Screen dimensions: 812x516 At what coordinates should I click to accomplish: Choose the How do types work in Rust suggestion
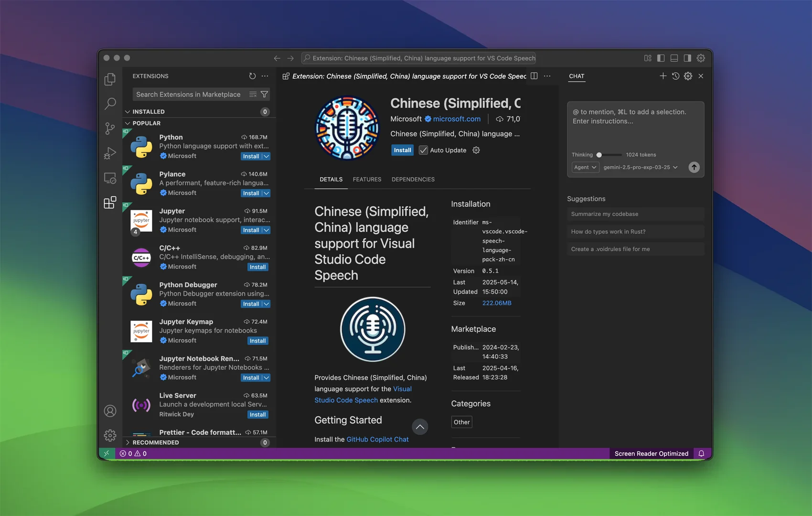(x=635, y=232)
